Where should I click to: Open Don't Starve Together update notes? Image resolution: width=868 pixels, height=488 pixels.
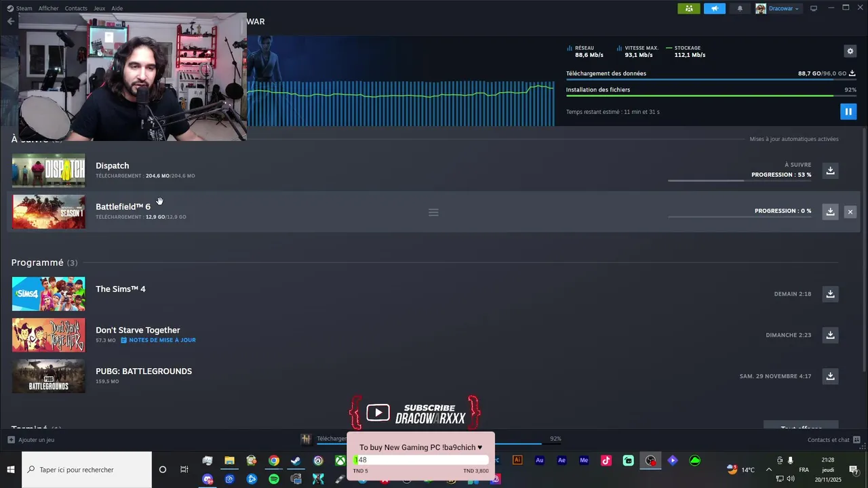tap(158, 340)
